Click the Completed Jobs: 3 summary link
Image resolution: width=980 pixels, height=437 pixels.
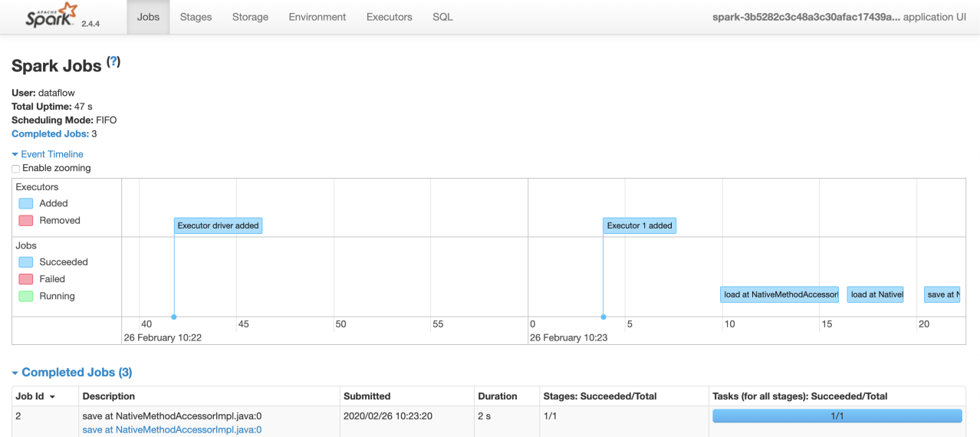(x=50, y=134)
